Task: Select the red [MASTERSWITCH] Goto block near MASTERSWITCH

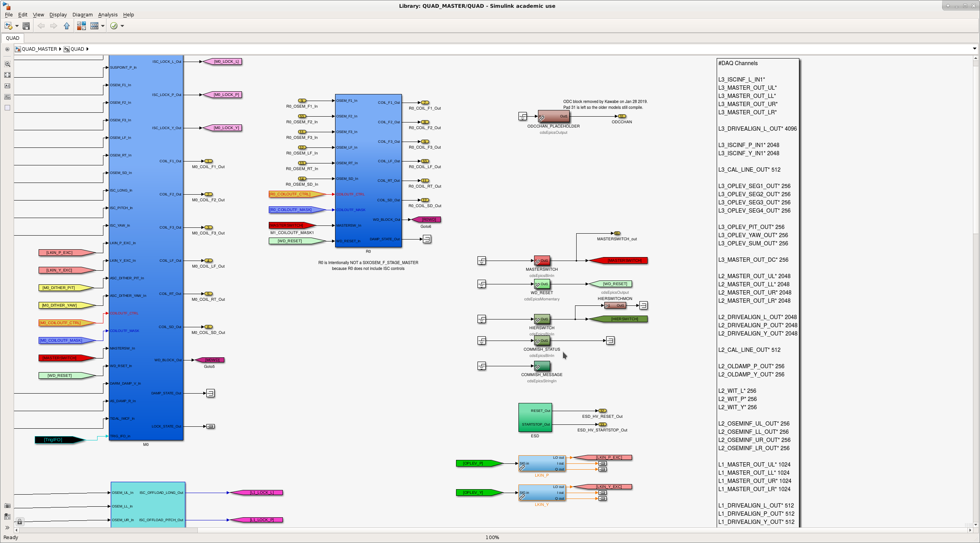Action: pyautogui.click(x=618, y=261)
